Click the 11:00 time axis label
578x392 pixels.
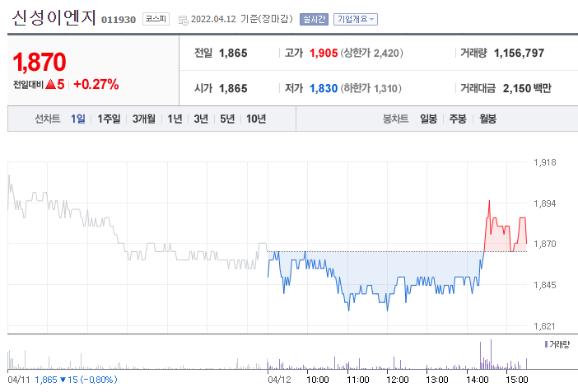tap(358, 380)
